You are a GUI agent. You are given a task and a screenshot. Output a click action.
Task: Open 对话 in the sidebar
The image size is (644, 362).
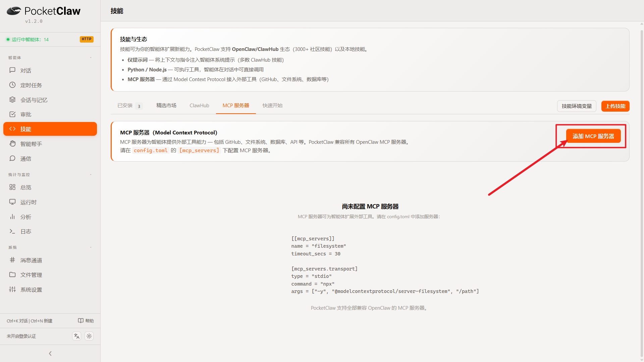coord(50,70)
